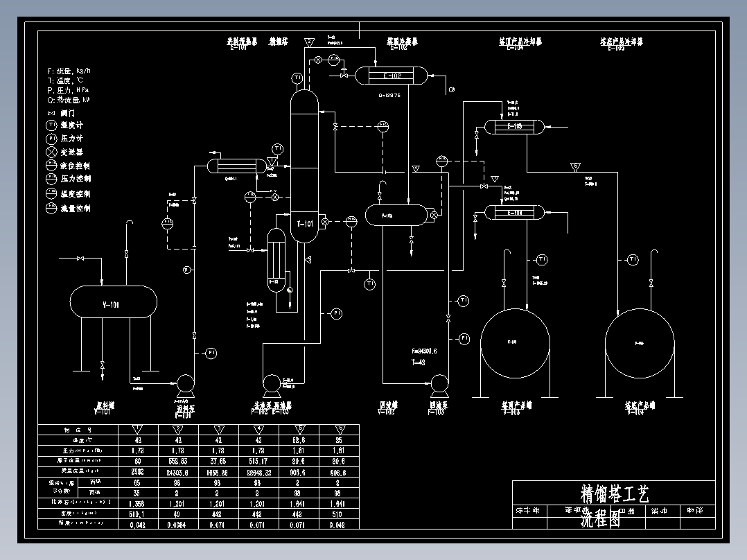The width and height of the screenshot is (747, 560).
Task: Select the PI gauge on the reflux pump discharge
Action: (464, 339)
